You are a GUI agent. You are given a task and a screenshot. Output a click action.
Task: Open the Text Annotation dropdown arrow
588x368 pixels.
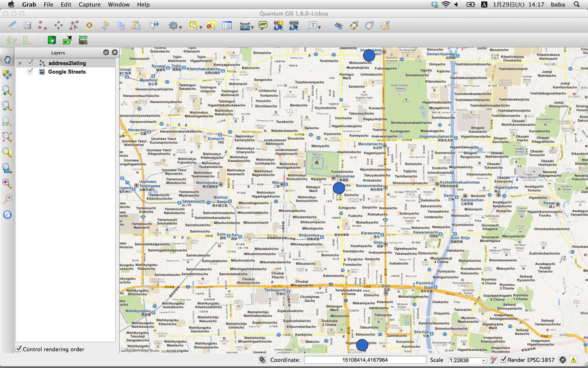[319, 28]
